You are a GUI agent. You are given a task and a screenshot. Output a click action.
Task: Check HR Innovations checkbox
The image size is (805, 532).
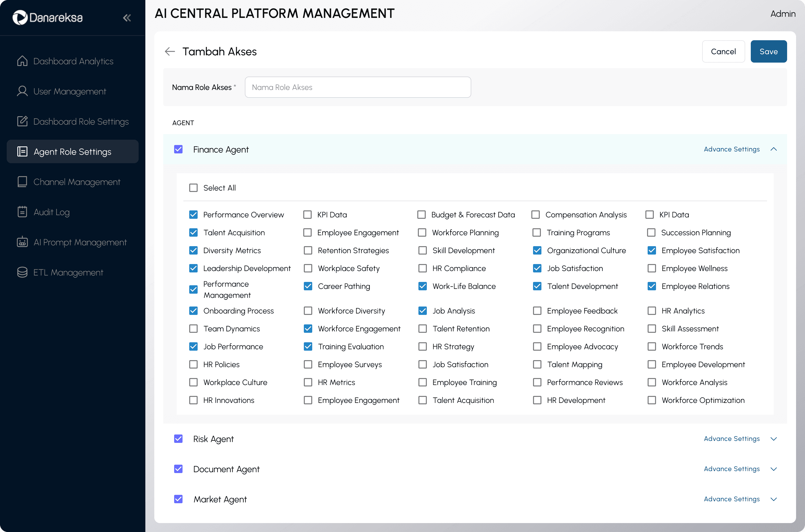193,400
